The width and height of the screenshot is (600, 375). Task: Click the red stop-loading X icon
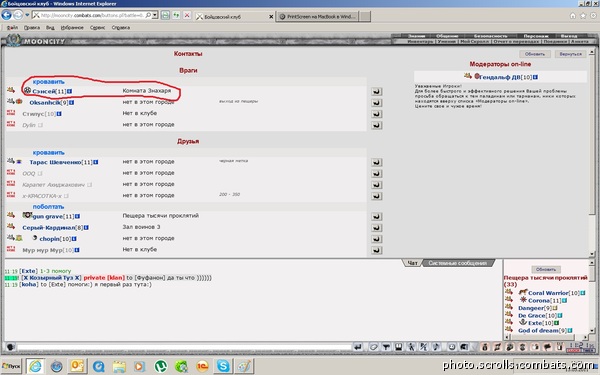click(187, 15)
